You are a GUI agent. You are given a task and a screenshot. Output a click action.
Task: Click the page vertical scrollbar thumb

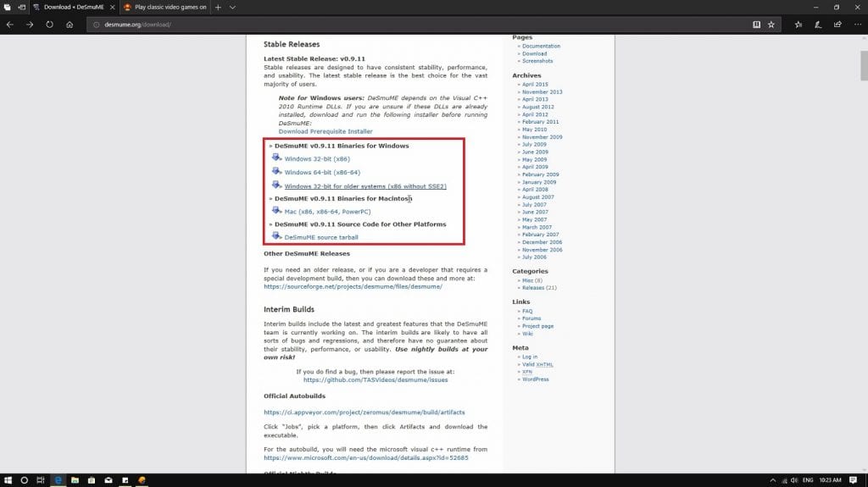(864, 66)
